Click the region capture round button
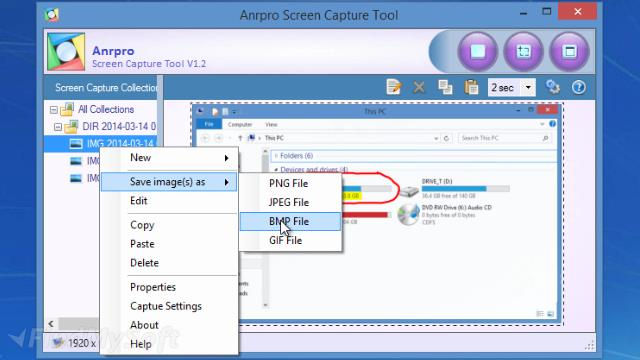640x360 pixels. coord(524,52)
